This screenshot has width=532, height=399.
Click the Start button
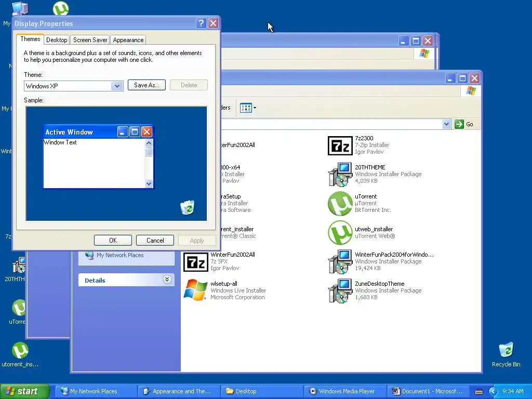point(24,391)
